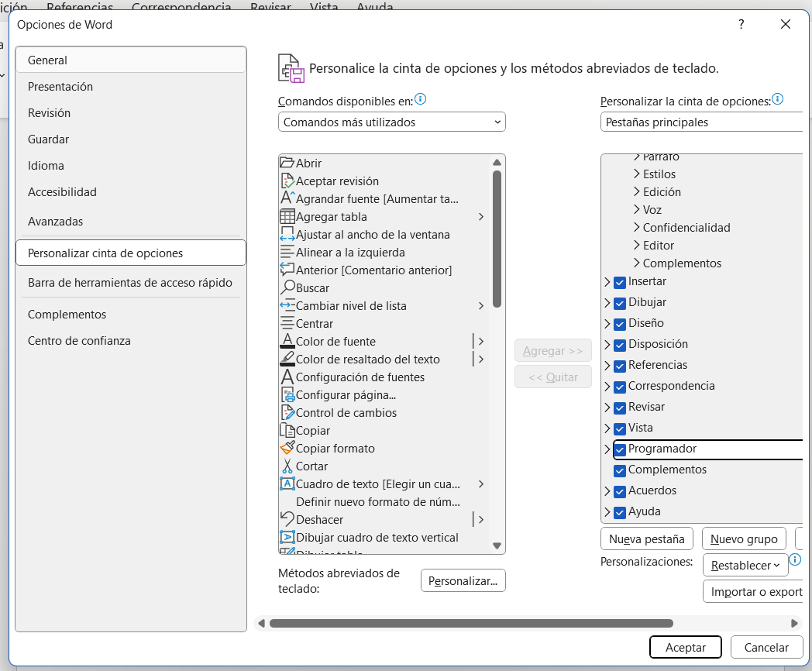Open the Avanzadas options category

click(55, 222)
